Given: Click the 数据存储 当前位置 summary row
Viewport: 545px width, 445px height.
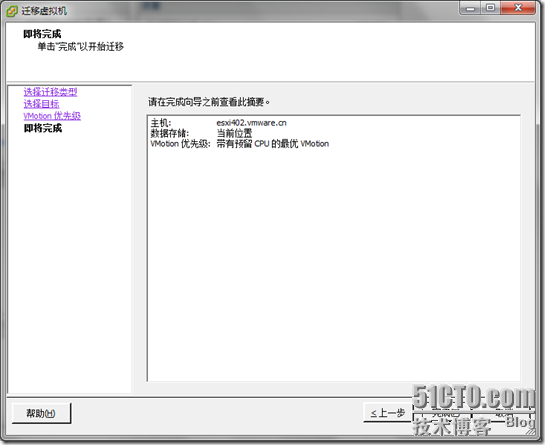Looking at the screenshot, I should click(201, 133).
